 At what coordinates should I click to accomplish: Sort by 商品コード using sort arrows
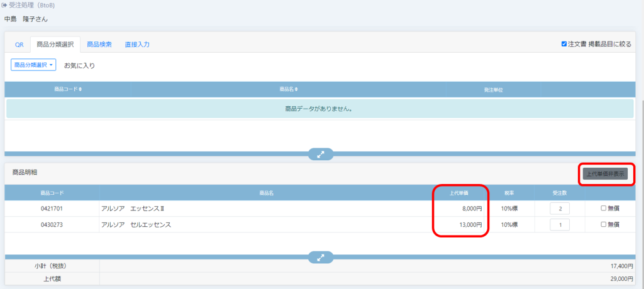pos(80,89)
